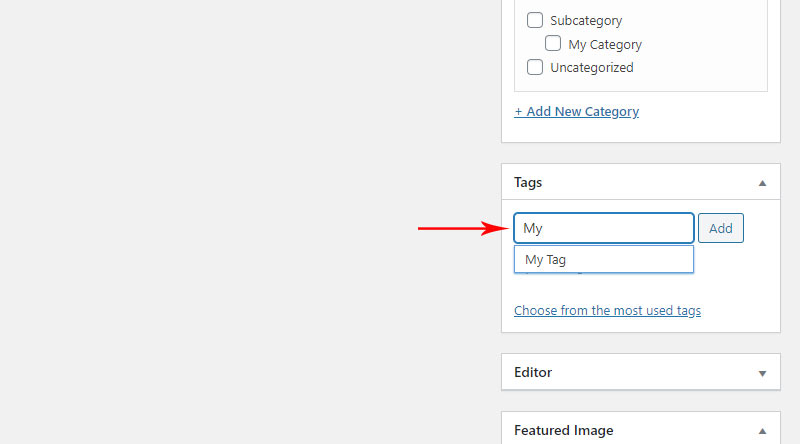Viewport: 800px width, 444px height.
Task: Tick the Subcategory checkbox
Action: (x=535, y=20)
